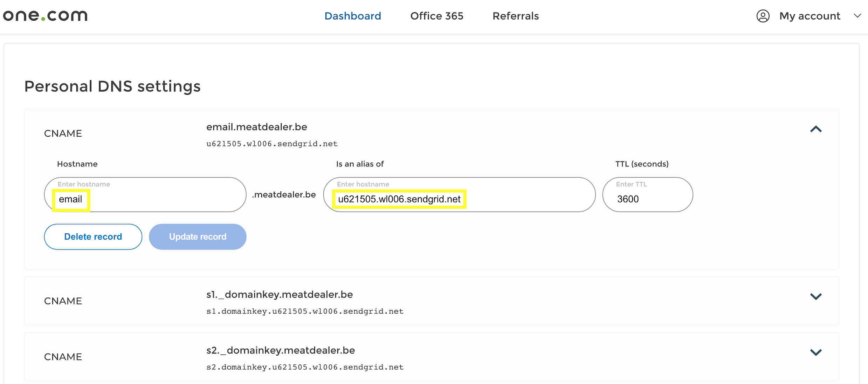Click the My account label
This screenshot has width=868, height=384.
[x=810, y=16]
